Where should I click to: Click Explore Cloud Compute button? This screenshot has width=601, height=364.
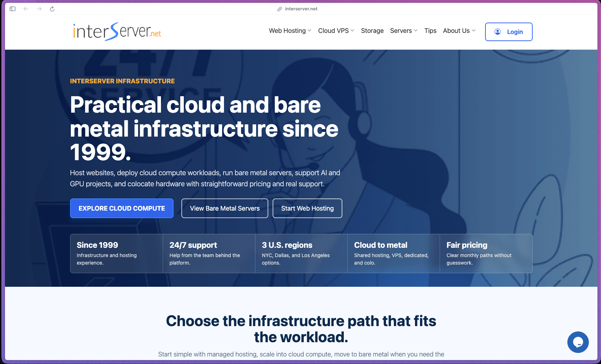tap(122, 208)
